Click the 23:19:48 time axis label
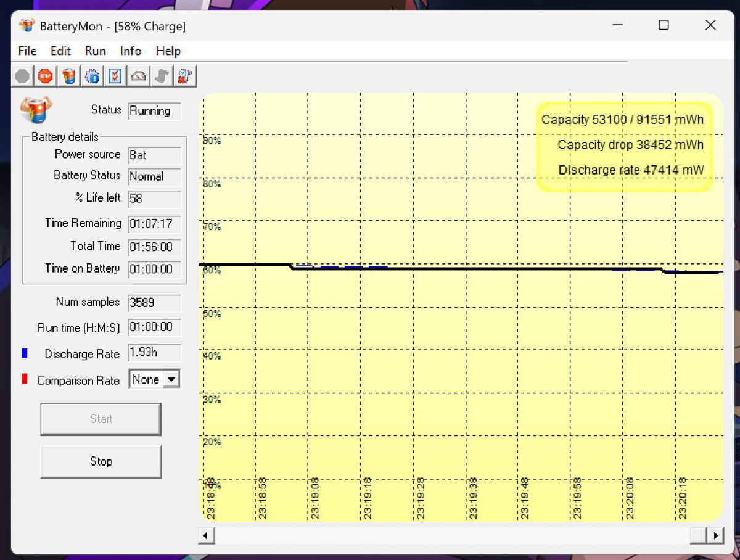This screenshot has width=740, height=560. click(525, 498)
